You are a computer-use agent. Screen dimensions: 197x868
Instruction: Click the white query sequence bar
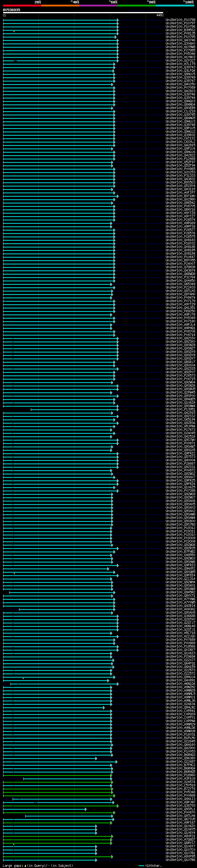tap(83, 12)
